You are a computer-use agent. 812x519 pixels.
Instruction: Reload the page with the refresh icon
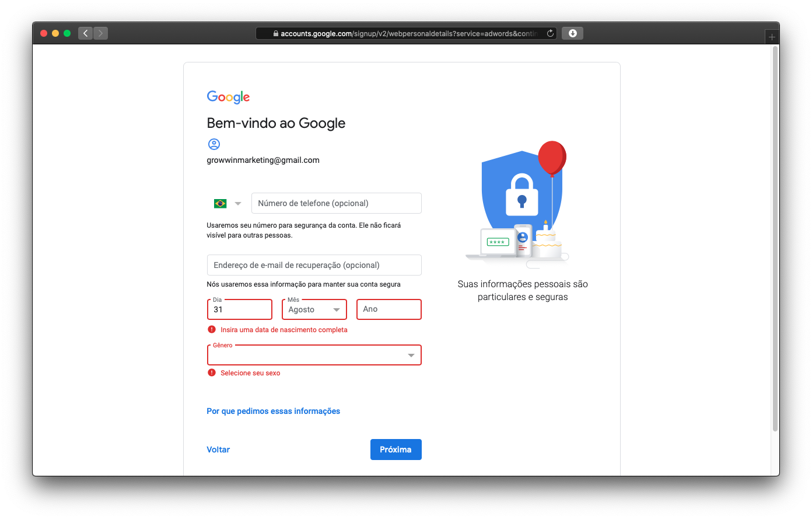(x=550, y=33)
